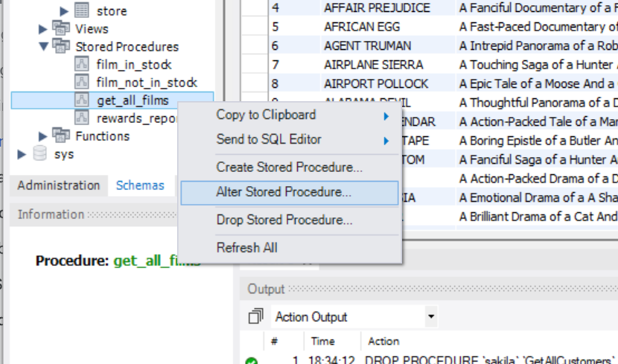Image resolution: width=618 pixels, height=364 pixels.
Task: Collapse the Stored Procedures node
Action: click(43, 46)
